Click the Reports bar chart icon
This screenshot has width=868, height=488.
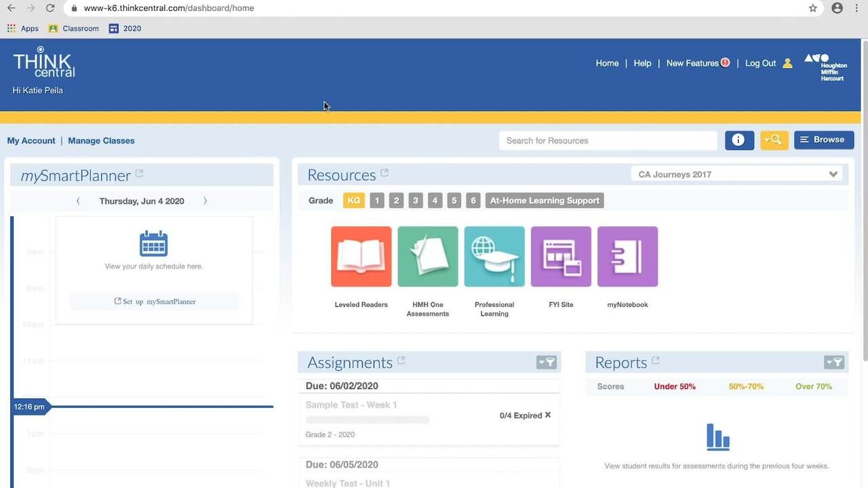click(718, 437)
